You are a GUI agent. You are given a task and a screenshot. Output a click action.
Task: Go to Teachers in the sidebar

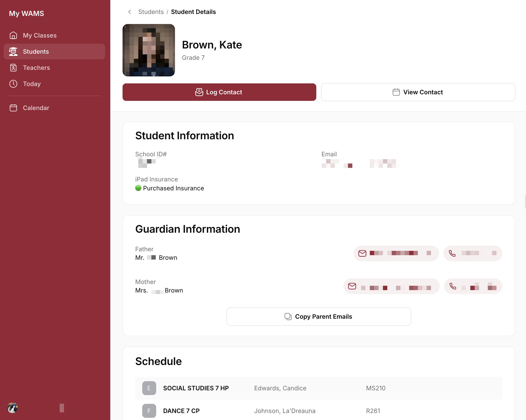click(36, 68)
